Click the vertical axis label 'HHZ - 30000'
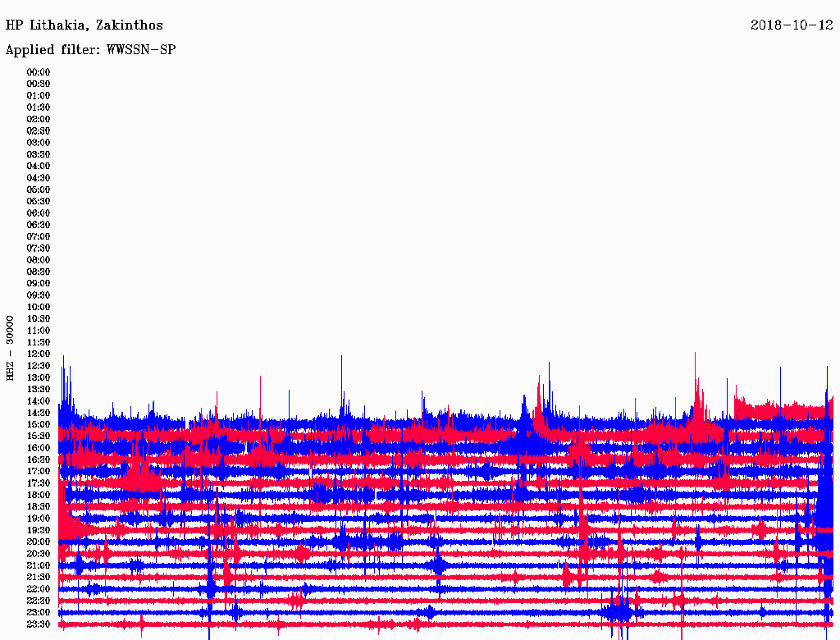The width and height of the screenshot is (840, 640). (10, 348)
